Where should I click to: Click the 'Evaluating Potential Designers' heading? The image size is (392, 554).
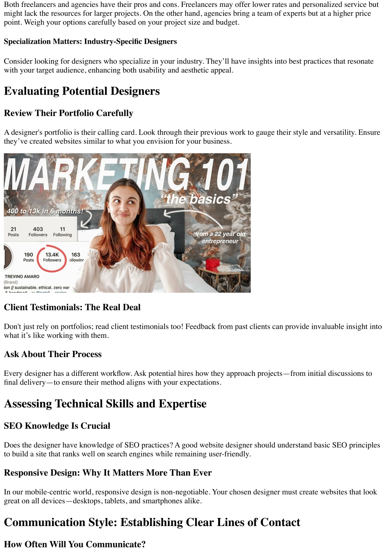coord(82,91)
